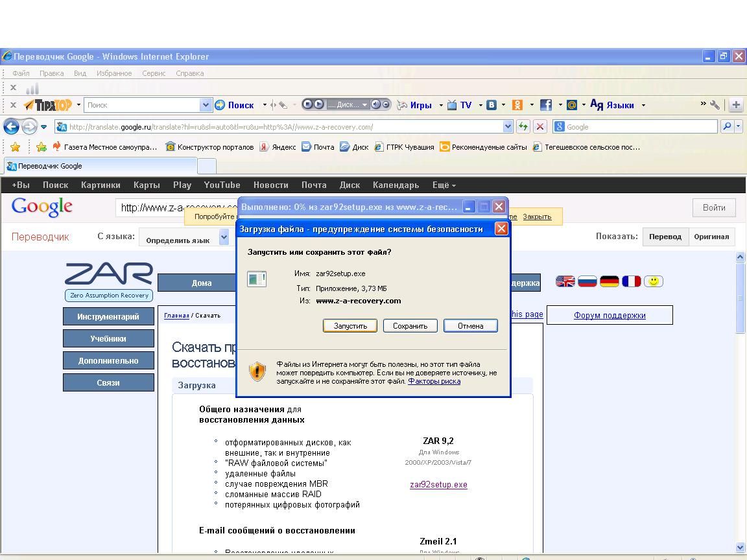Open the Яндекс bookmark
The width and height of the screenshot is (747, 560).
(x=278, y=146)
